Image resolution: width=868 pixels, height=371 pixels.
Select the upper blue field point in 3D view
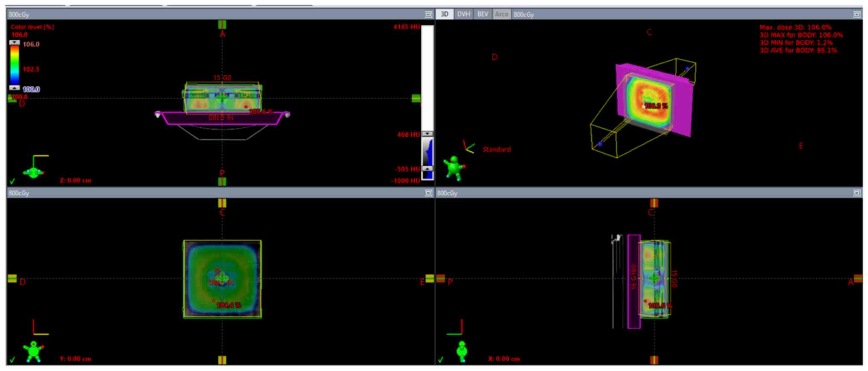[x=687, y=68]
